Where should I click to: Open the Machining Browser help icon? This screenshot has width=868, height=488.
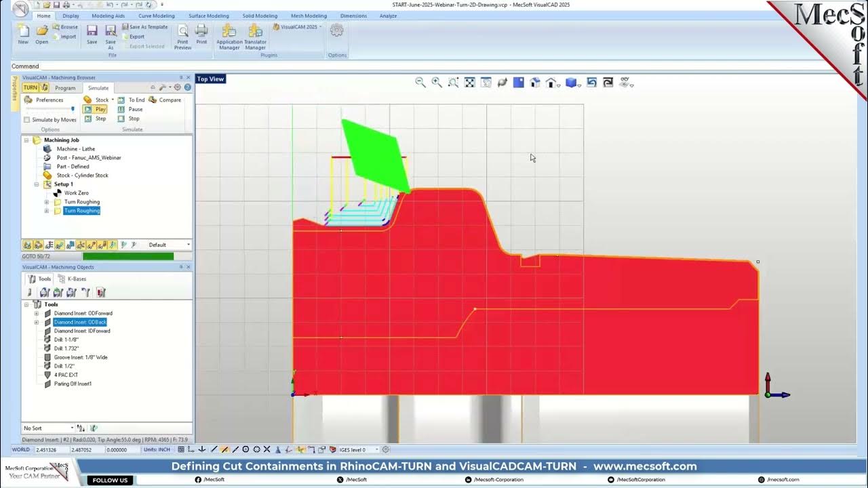[187, 87]
